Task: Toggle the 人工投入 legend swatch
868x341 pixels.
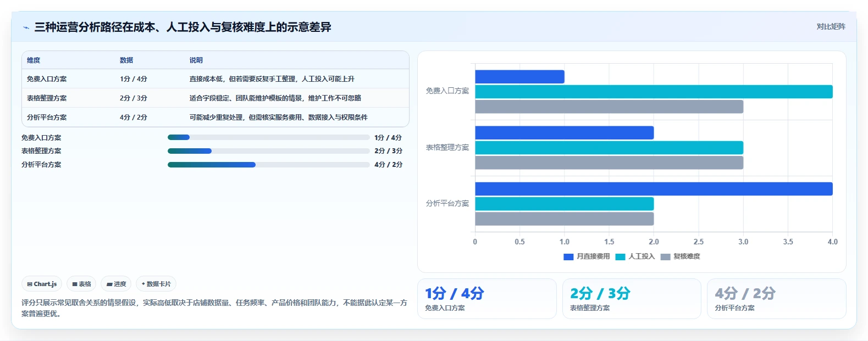Action: pyautogui.click(x=620, y=256)
